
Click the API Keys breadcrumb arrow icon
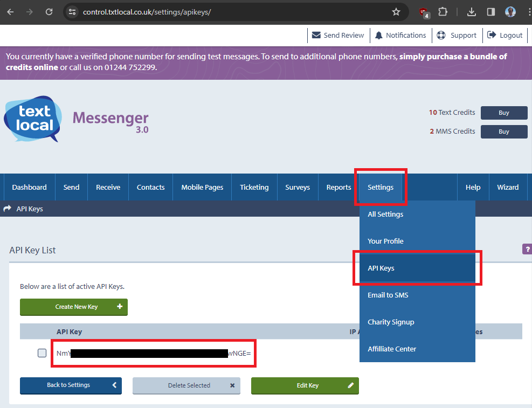click(x=8, y=209)
